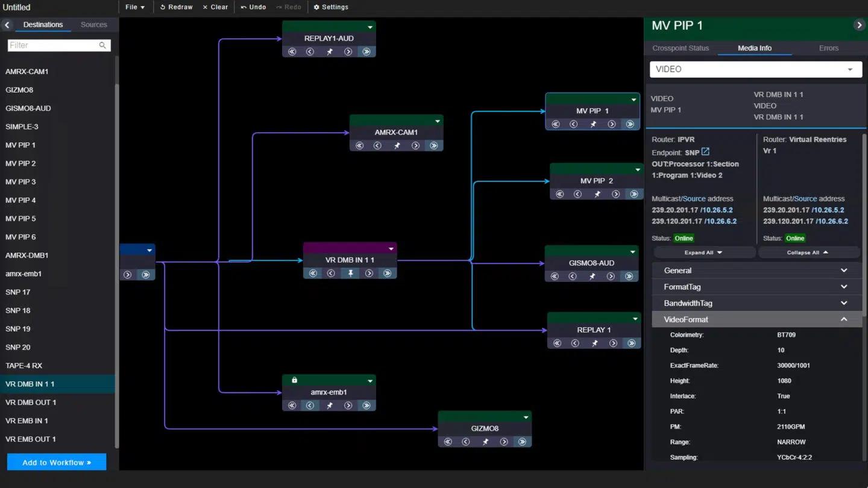Click double-left arrow on MV PIP 1 node
This screenshot has width=868, height=488.
(556, 124)
